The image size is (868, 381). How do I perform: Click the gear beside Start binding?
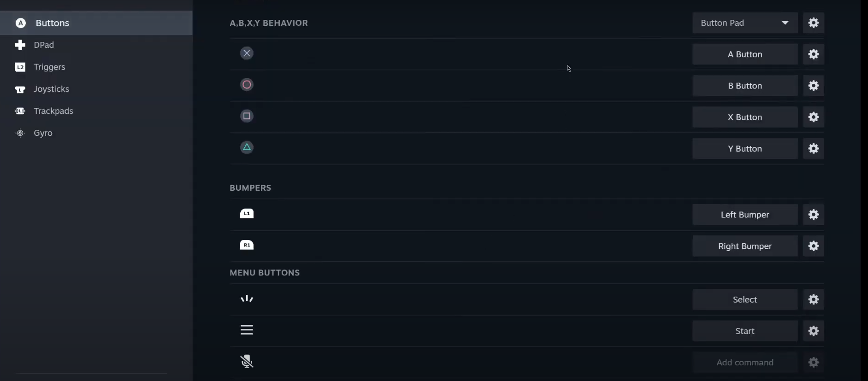point(814,331)
